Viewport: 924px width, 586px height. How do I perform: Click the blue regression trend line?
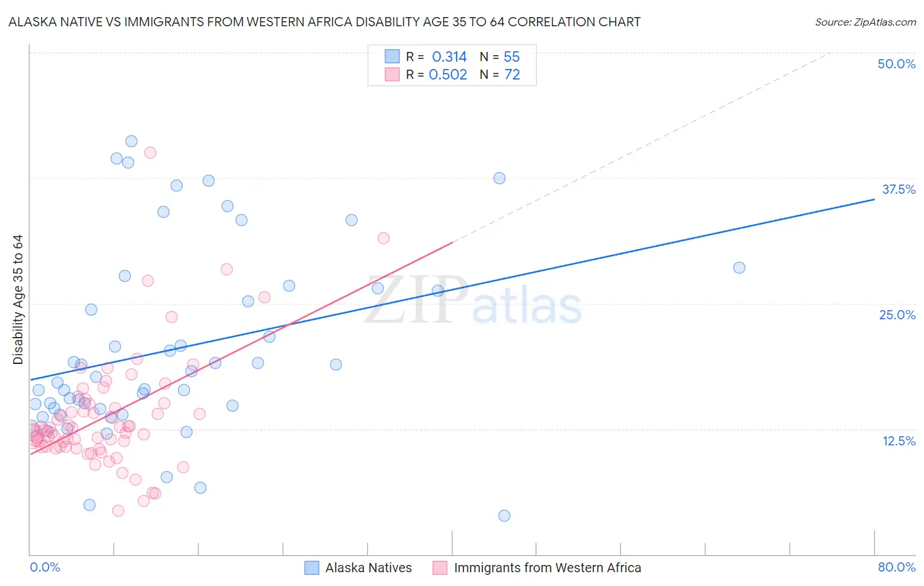click(x=452, y=289)
